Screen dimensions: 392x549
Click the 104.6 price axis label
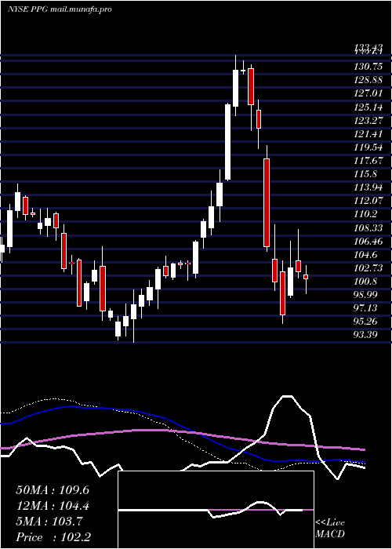coord(365,255)
